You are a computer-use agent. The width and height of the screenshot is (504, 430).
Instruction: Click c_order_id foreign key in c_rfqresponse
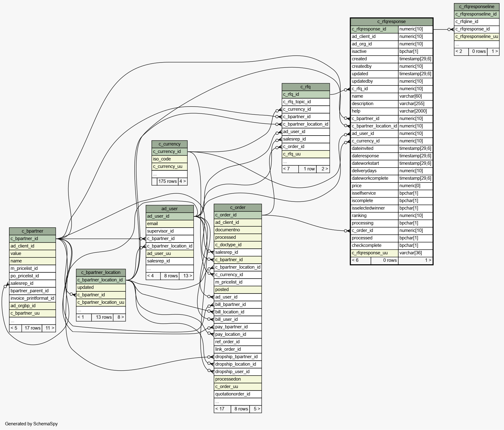click(374, 231)
